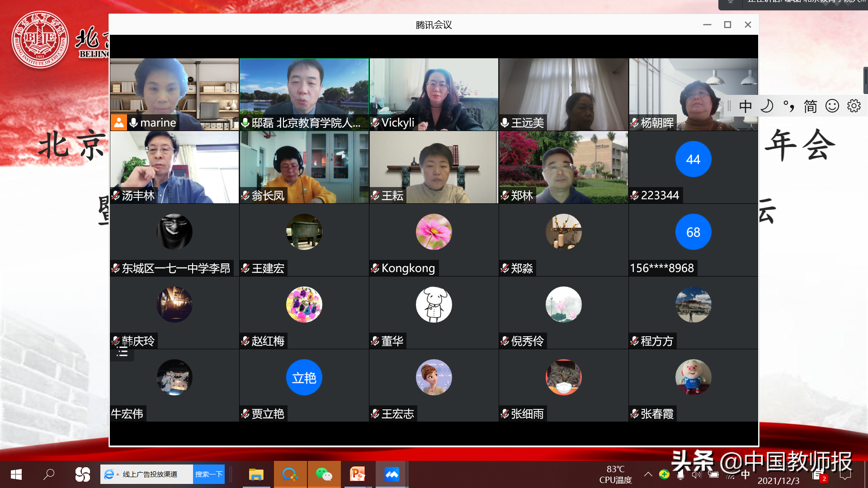
Task: Click the name label 倪秀伶
Action: pyautogui.click(x=527, y=341)
